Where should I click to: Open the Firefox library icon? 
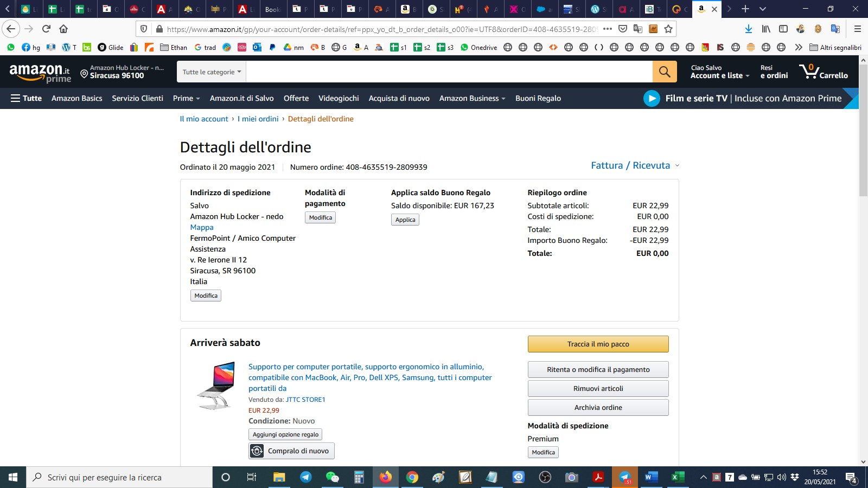(766, 29)
